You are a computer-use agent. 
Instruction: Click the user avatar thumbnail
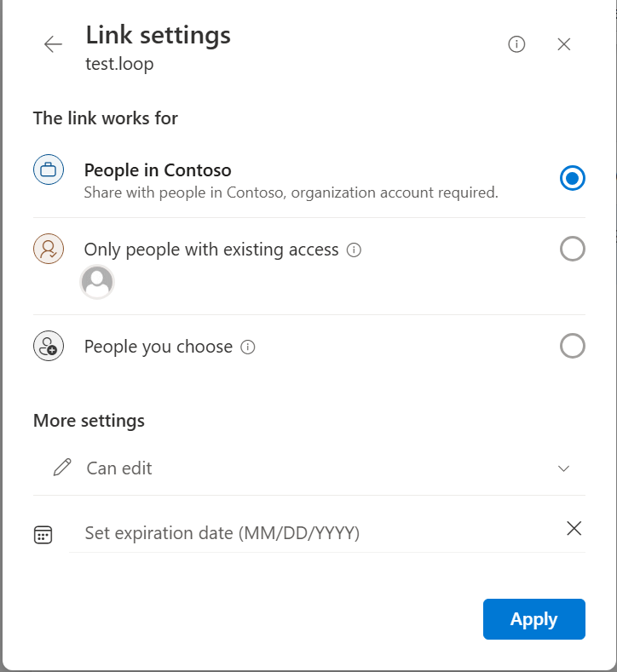click(97, 282)
